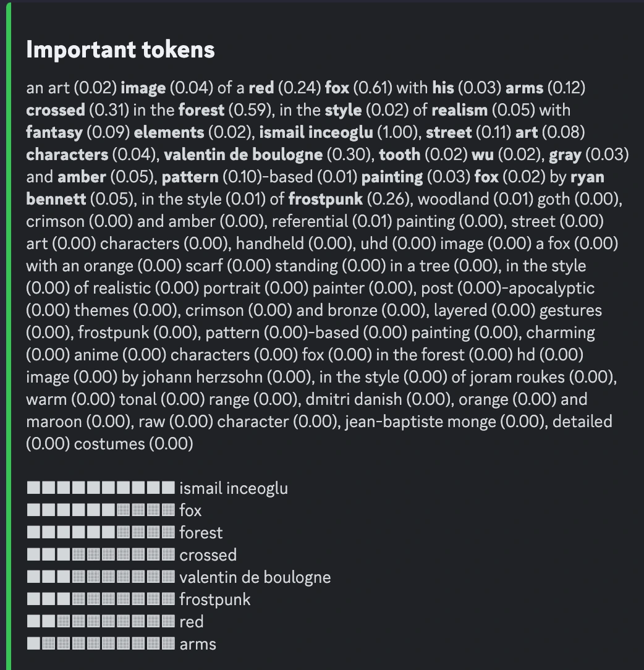The height and width of the screenshot is (670, 644).
Task: Click the forest score bar
Action: point(101,533)
